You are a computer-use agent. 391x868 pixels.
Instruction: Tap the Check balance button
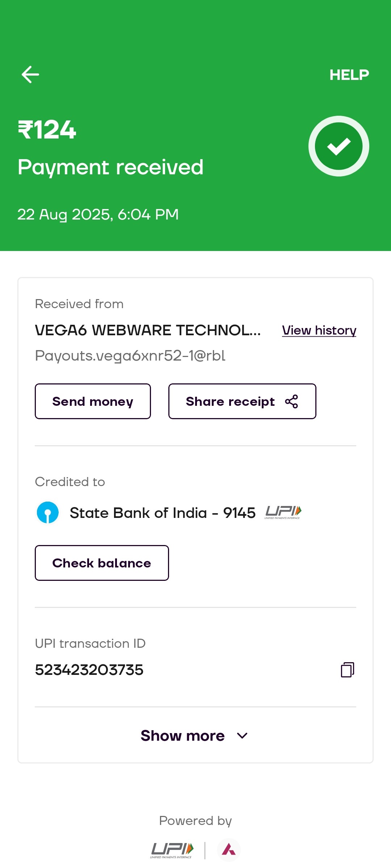(102, 563)
